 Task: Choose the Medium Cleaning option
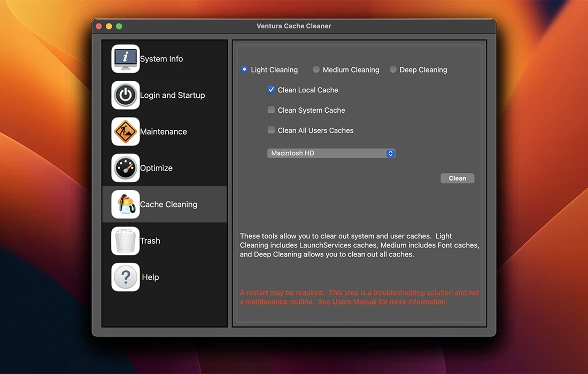(x=316, y=69)
